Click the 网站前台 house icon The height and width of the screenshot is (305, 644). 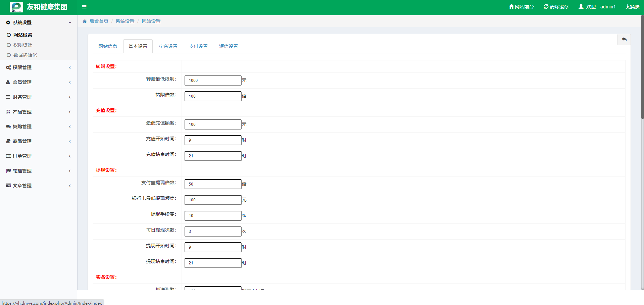coord(511,7)
